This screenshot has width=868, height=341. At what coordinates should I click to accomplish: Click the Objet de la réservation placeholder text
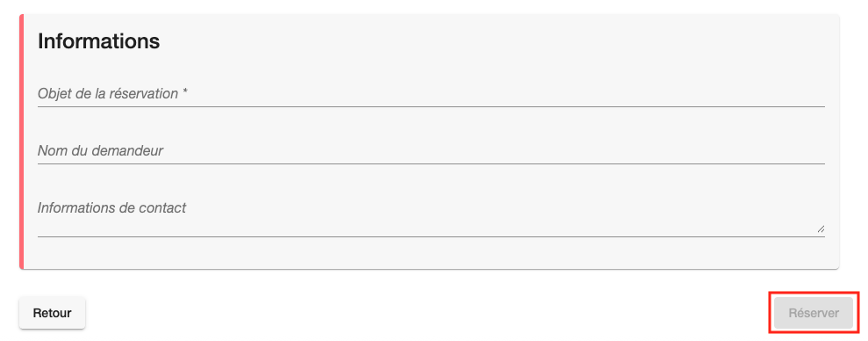click(108, 94)
